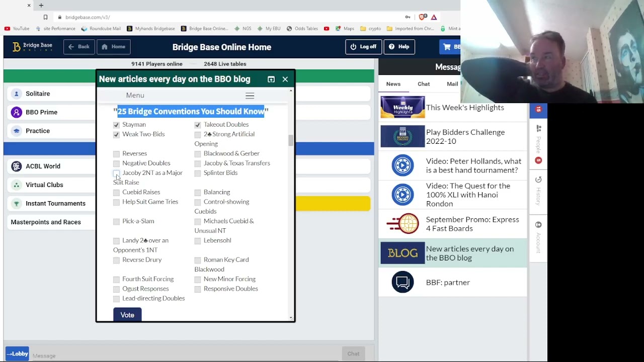
Task: Open a new browser tab
Action: (x=41, y=6)
